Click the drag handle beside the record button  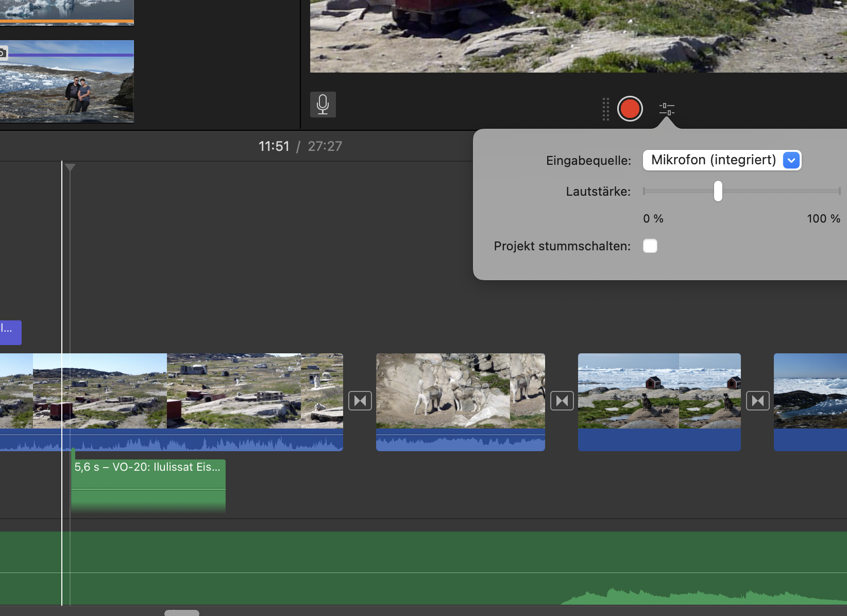click(606, 109)
